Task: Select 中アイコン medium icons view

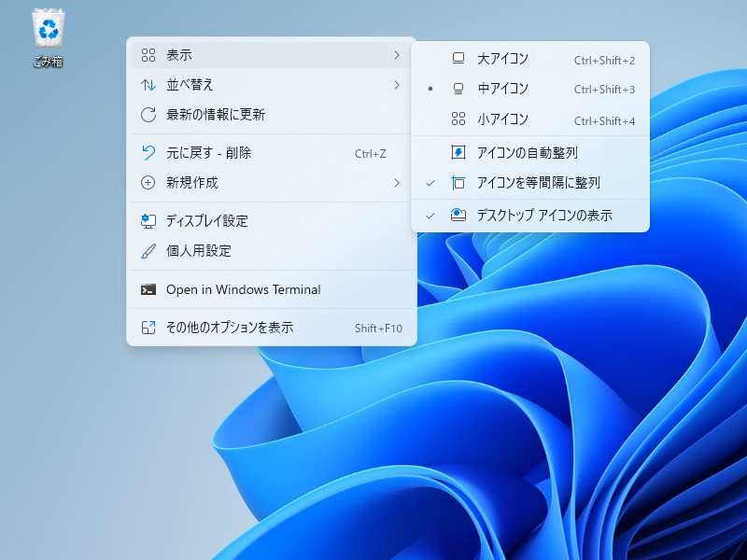Action: [530, 89]
